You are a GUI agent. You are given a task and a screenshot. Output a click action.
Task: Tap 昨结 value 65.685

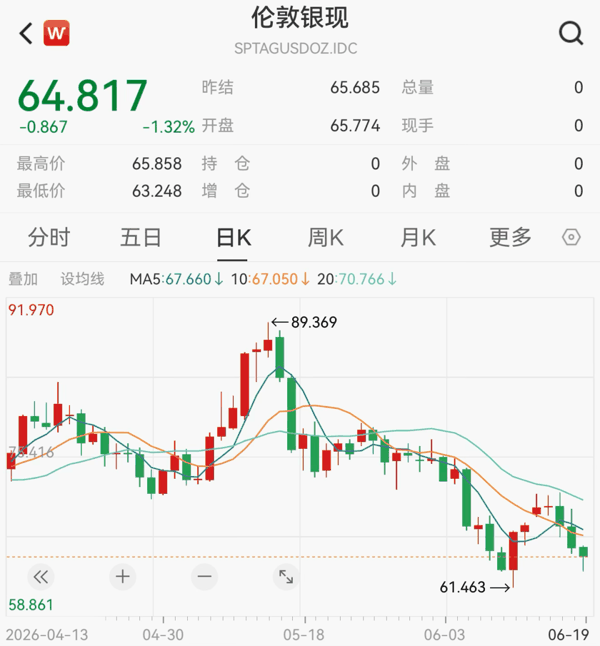(355, 88)
